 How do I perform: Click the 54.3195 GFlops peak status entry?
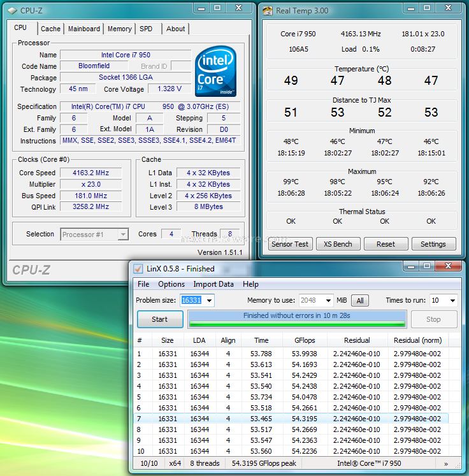point(264,463)
